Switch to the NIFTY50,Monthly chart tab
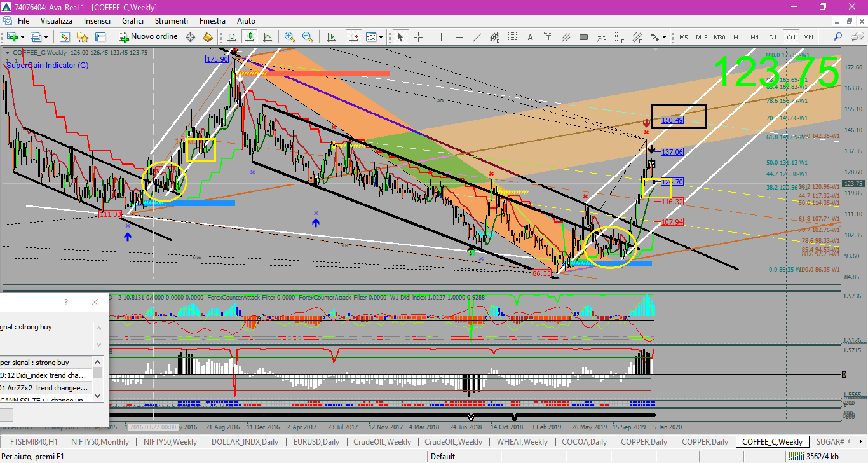This screenshot has width=868, height=463. pyautogui.click(x=100, y=441)
